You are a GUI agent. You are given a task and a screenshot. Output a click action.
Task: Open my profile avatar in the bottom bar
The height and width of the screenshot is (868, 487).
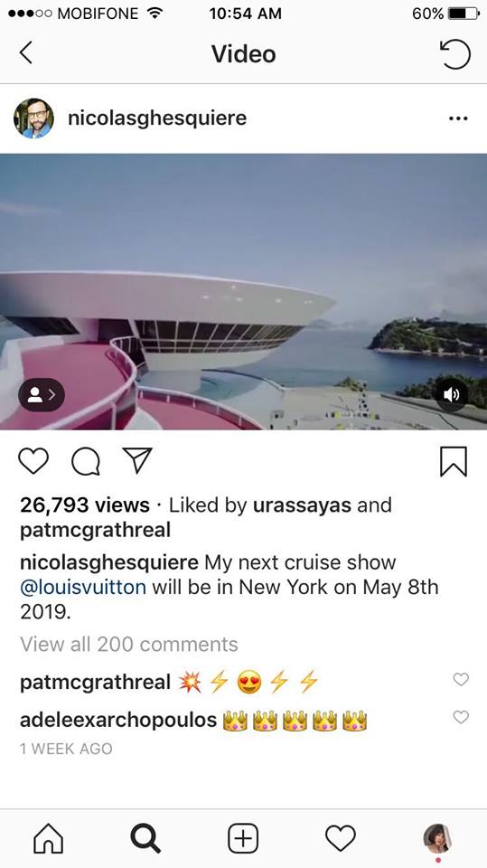click(x=437, y=838)
